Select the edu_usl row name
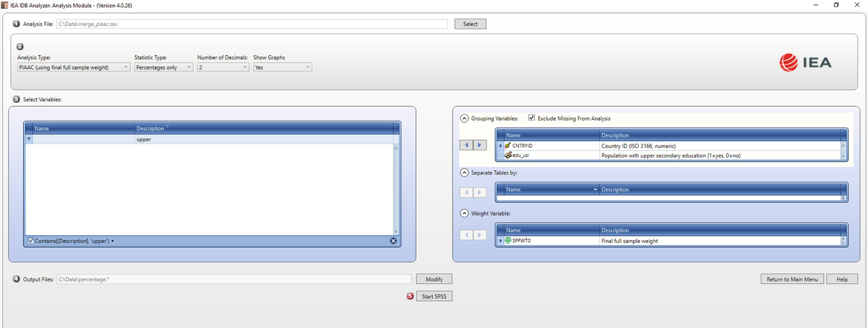Image resolution: width=868 pixels, height=328 pixels. [x=521, y=155]
